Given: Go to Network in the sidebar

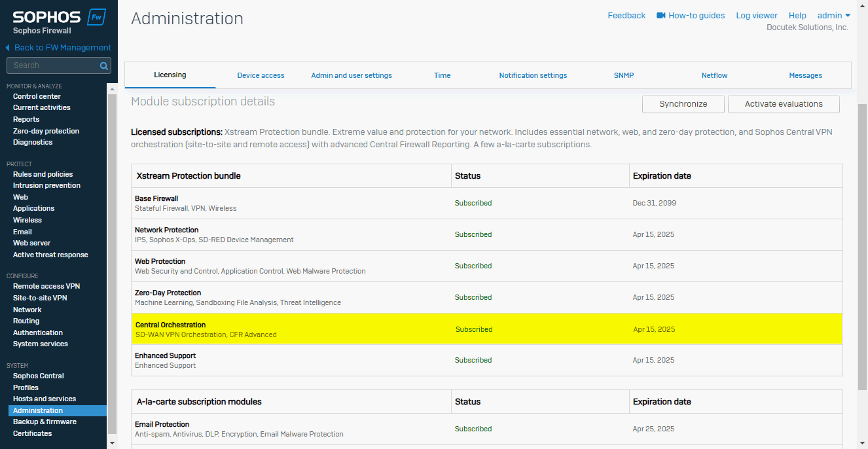Looking at the screenshot, I should [27, 310].
